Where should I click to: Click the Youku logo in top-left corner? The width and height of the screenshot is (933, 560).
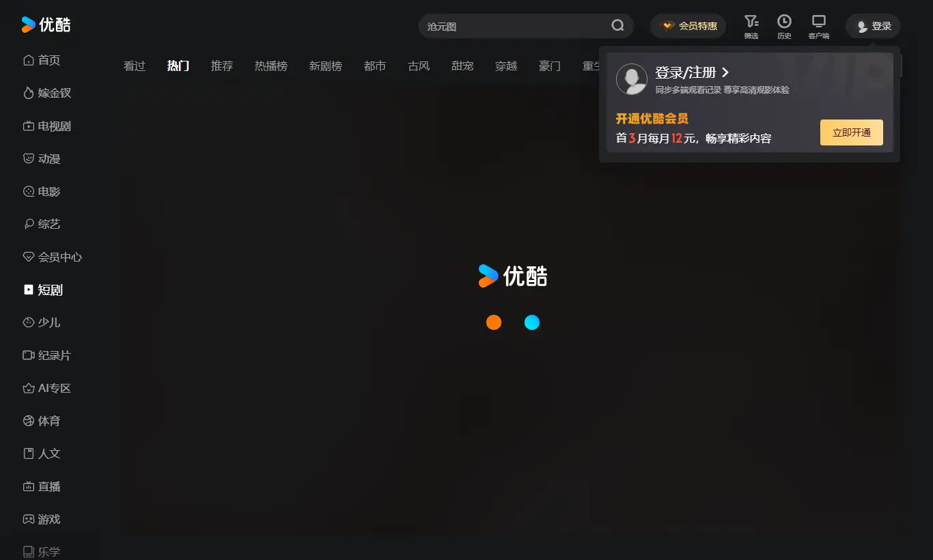click(46, 25)
